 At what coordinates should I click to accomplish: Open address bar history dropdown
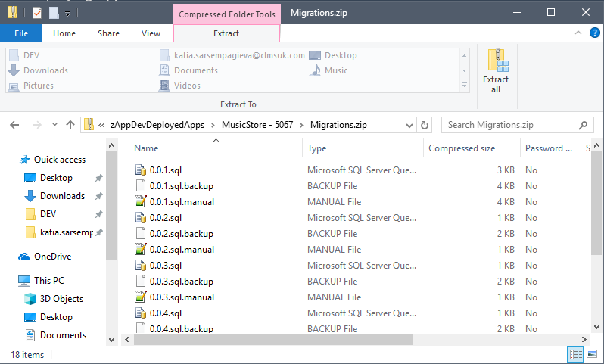click(409, 125)
